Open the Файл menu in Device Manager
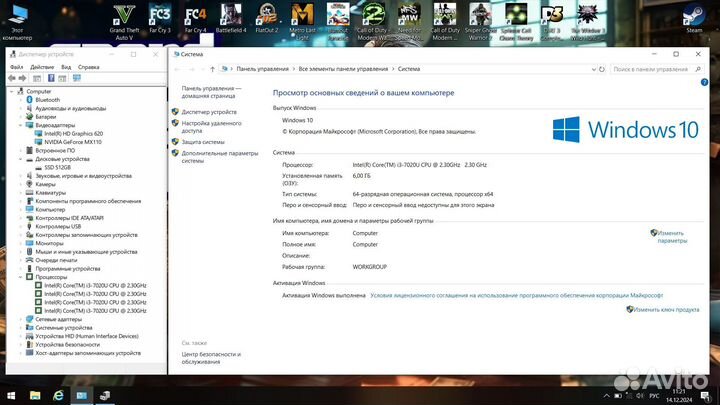The width and height of the screenshot is (720, 405). coord(17,67)
